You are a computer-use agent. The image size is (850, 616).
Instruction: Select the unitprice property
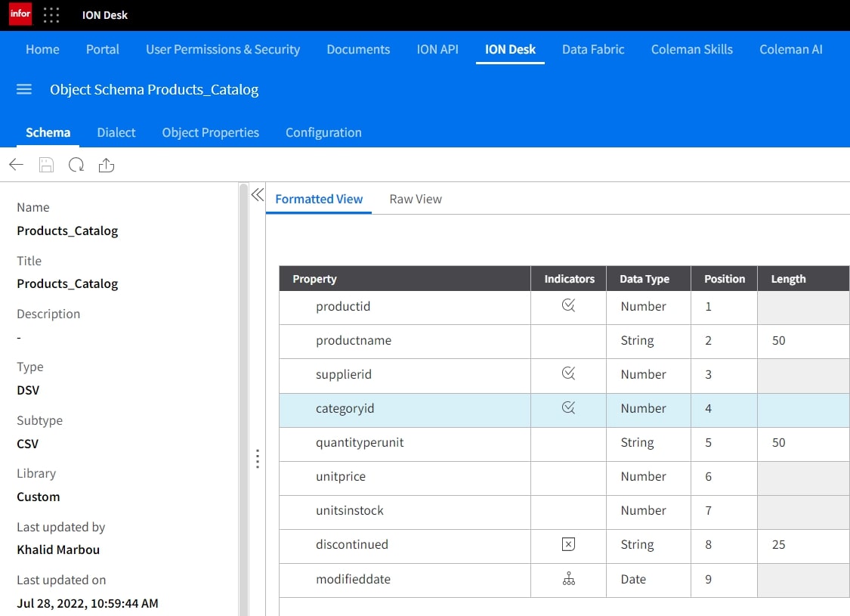341,477
